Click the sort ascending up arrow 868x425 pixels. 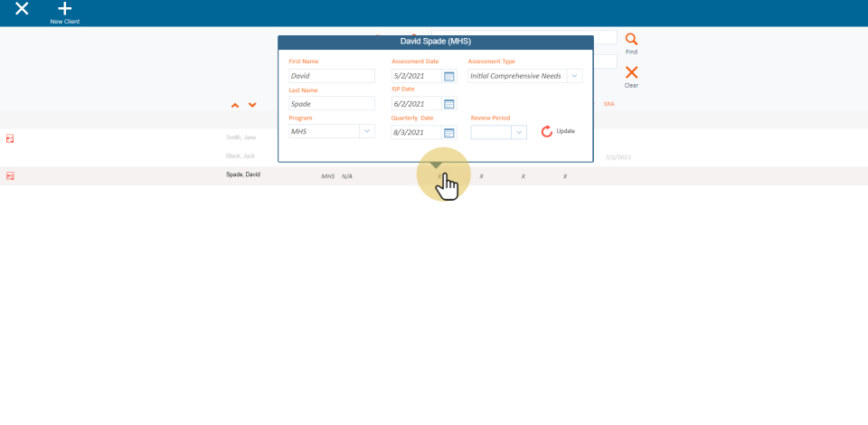pyautogui.click(x=235, y=106)
